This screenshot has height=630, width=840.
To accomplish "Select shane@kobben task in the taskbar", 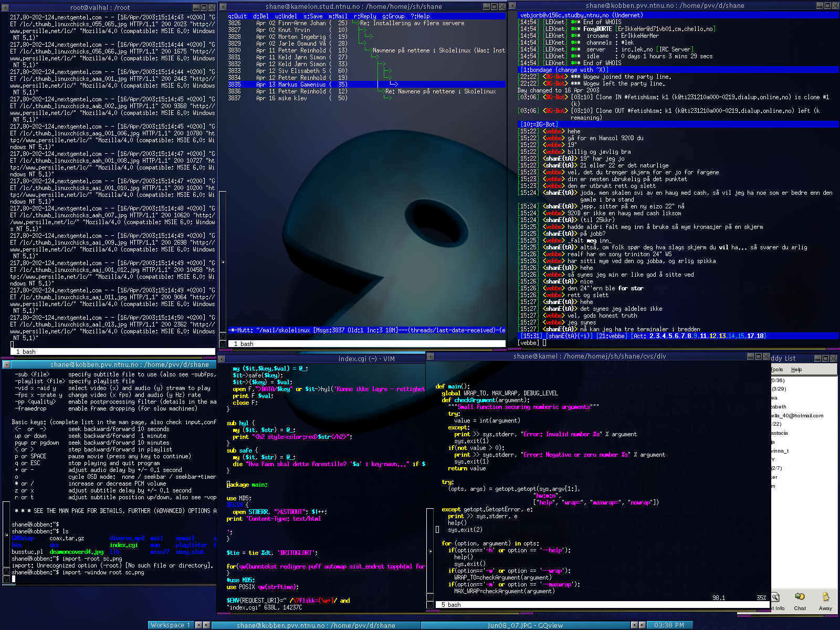I will tap(316, 625).
